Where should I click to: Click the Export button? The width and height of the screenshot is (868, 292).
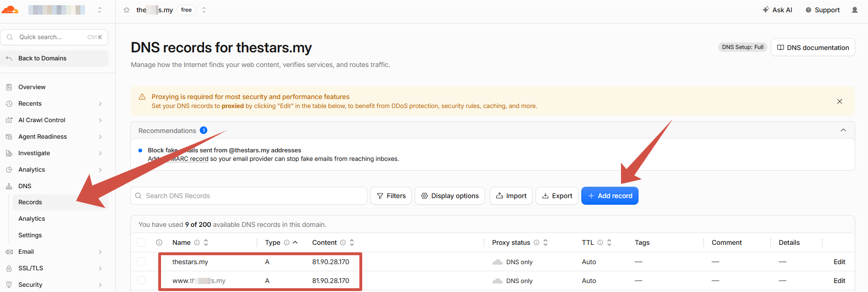tap(557, 196)
